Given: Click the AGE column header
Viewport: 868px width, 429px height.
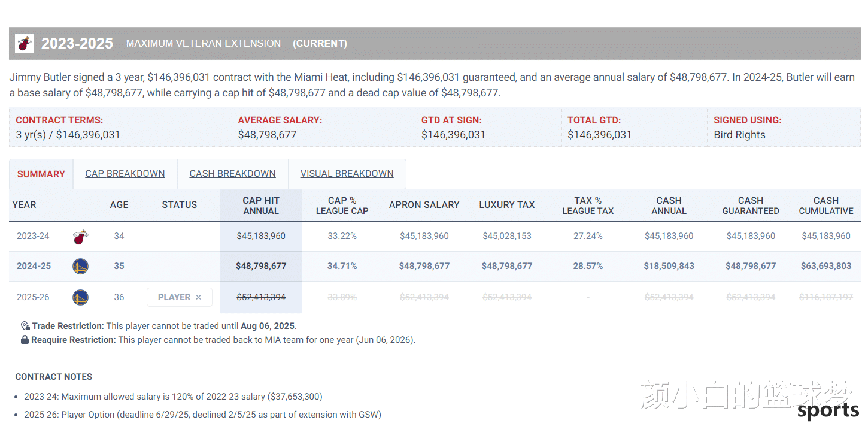Looking at the screenshot, I should tap(119, 205).
